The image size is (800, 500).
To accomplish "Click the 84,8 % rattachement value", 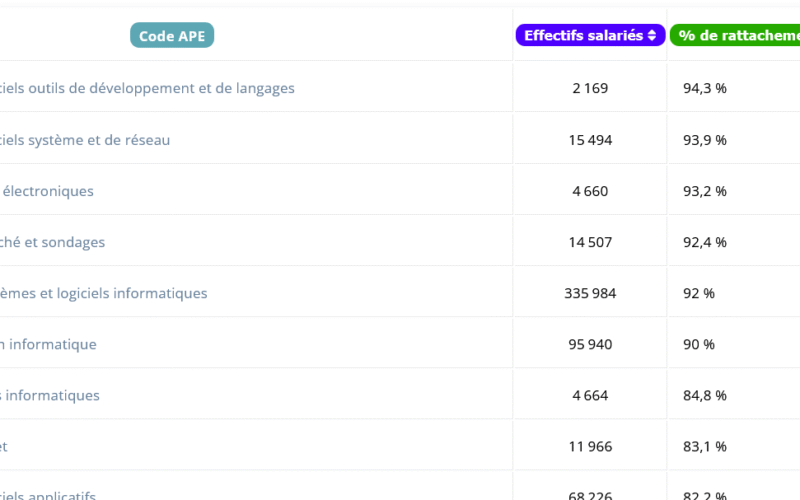I will (x=704, y=395).
